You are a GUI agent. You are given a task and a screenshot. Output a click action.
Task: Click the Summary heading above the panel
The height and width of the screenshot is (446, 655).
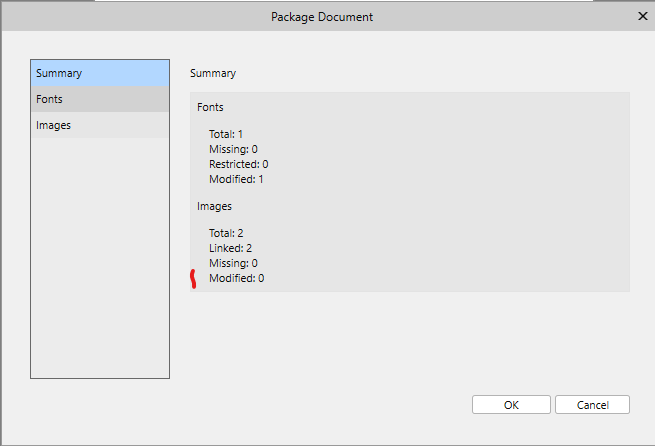[x=213, y=73]
